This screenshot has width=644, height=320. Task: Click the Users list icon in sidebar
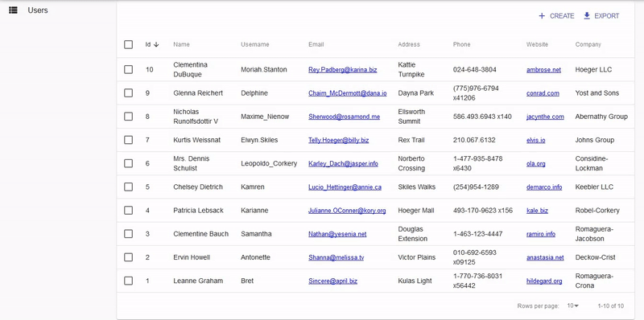click(13, 10)
